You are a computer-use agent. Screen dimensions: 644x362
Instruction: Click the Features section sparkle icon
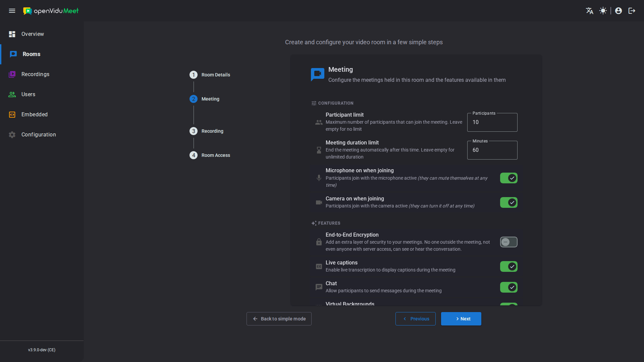point(314,223)
